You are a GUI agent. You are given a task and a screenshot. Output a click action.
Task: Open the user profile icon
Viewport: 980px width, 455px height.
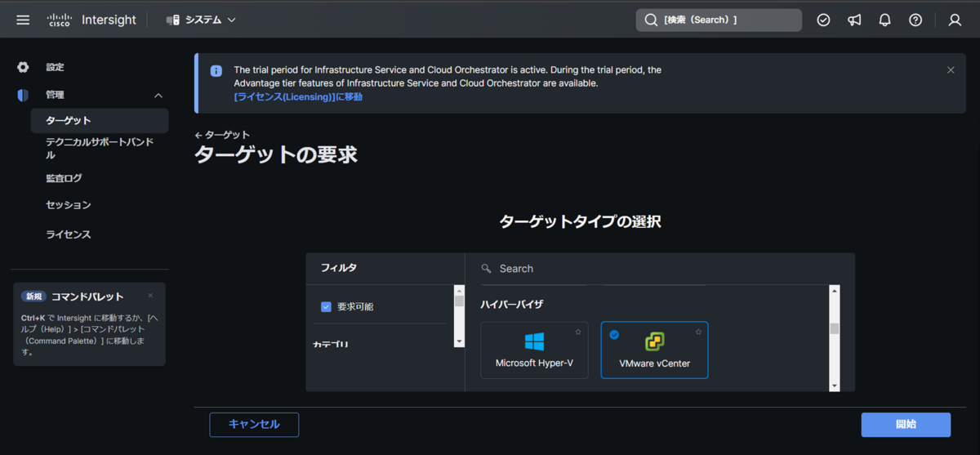tap(955, 20)
